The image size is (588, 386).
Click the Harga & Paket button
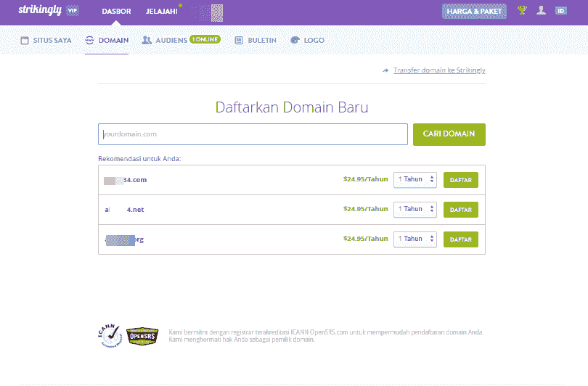click(474, 11)
